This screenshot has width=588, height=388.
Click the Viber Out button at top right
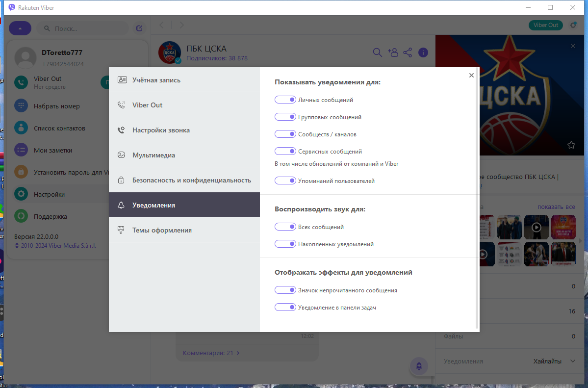[546, 25]
